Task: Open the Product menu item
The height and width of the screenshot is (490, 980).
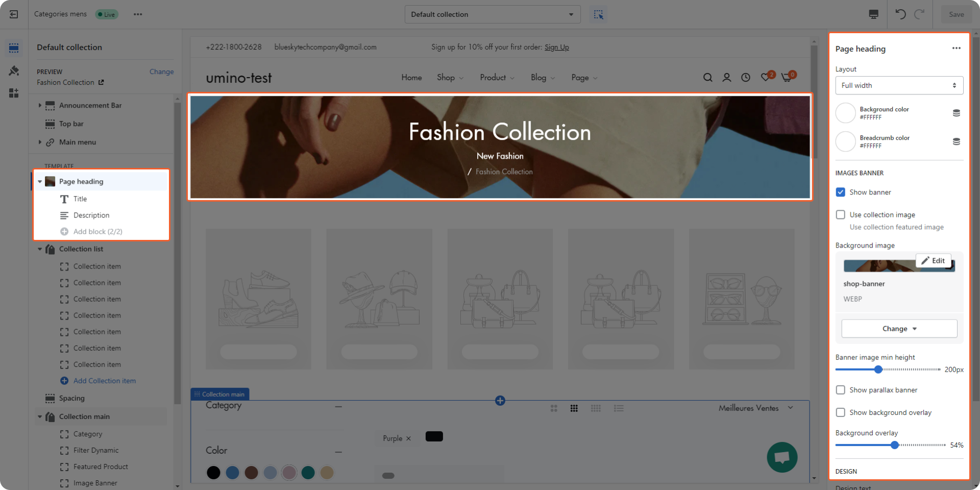Action: click(x=497, y=78)
